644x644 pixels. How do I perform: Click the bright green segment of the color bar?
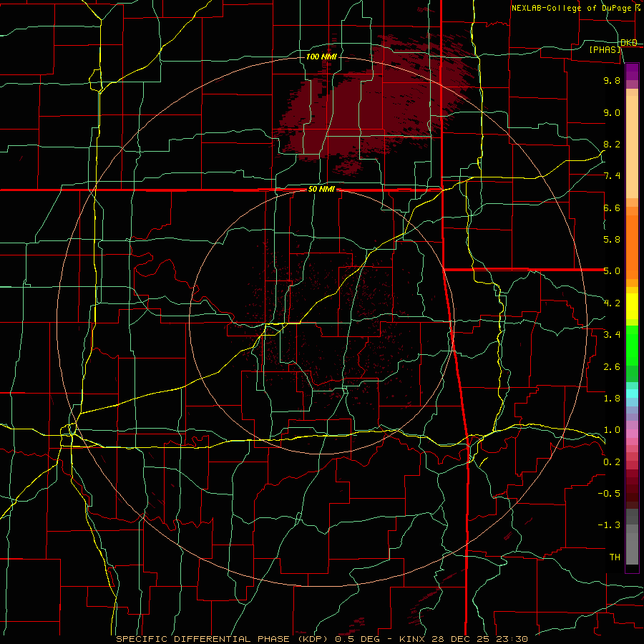[x=632, y=346]
